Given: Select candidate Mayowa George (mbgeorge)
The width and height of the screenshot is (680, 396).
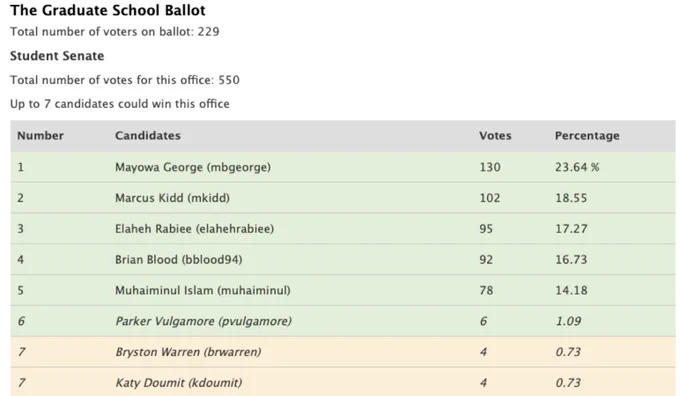Looking at the screenshot, I should pyautogui.click(x=193, y=167).
